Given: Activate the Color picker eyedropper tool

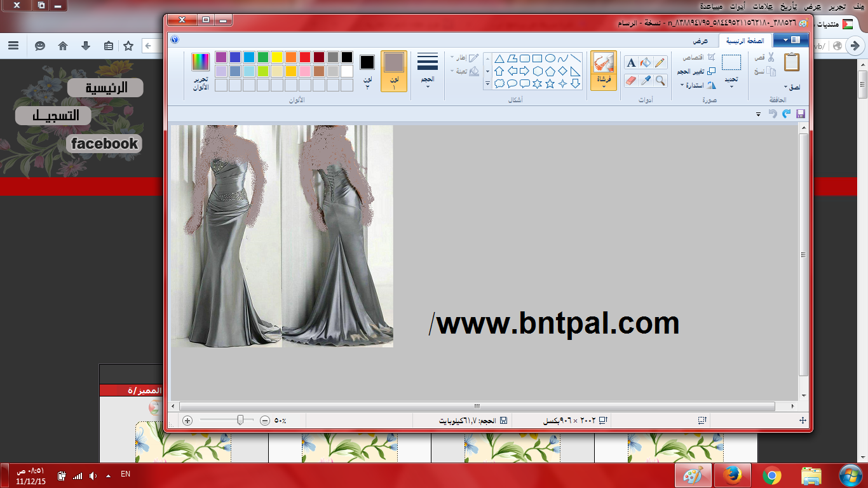Looking at the screenshot, I should (x=646, y=80).
